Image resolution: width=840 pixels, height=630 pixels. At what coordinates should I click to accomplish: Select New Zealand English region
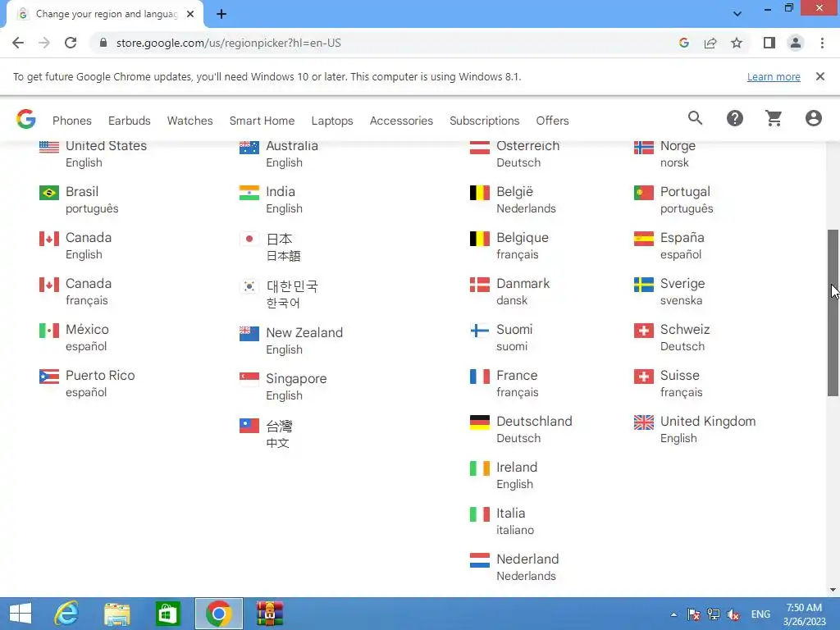pos(291,340)
